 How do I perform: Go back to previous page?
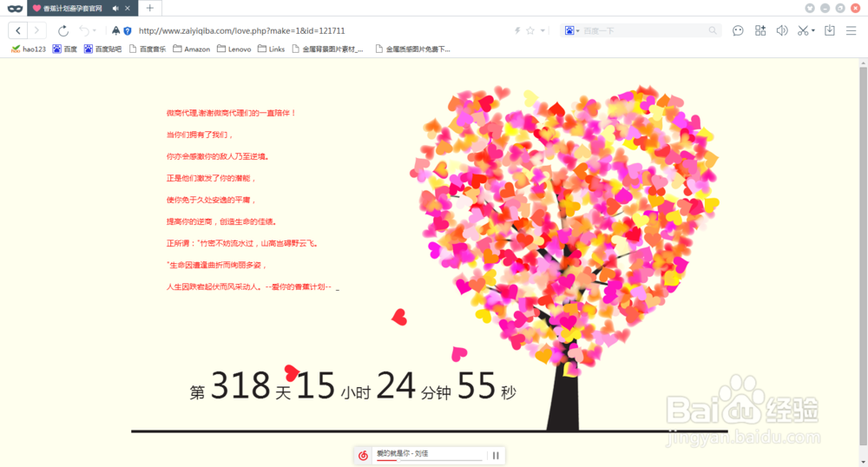click(18, 30)
